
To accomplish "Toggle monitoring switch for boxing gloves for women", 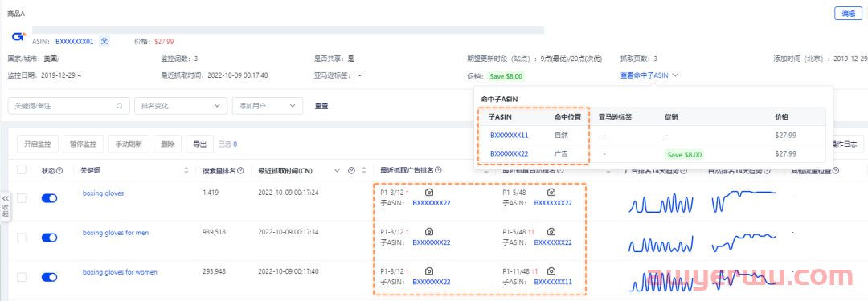I will tap(49, 277).
